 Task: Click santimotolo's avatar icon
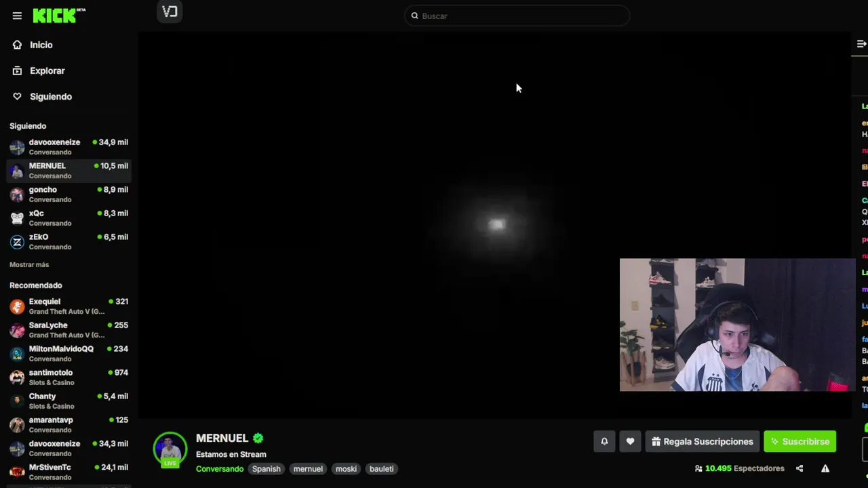coord(17,378)
